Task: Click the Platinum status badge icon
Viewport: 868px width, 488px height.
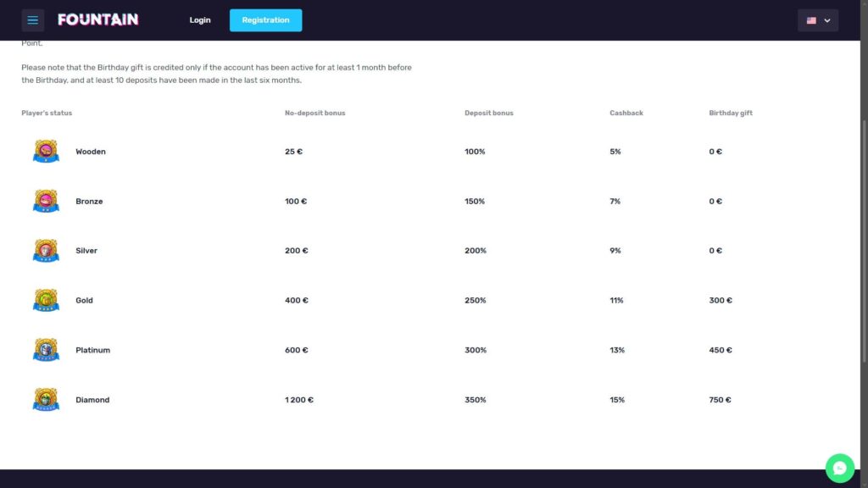Action: click(46, 350)
